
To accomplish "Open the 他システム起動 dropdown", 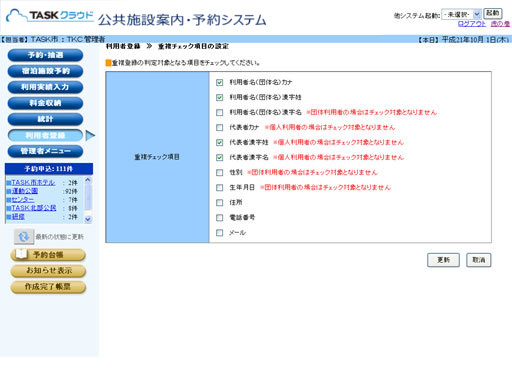I will coord(461,14).
